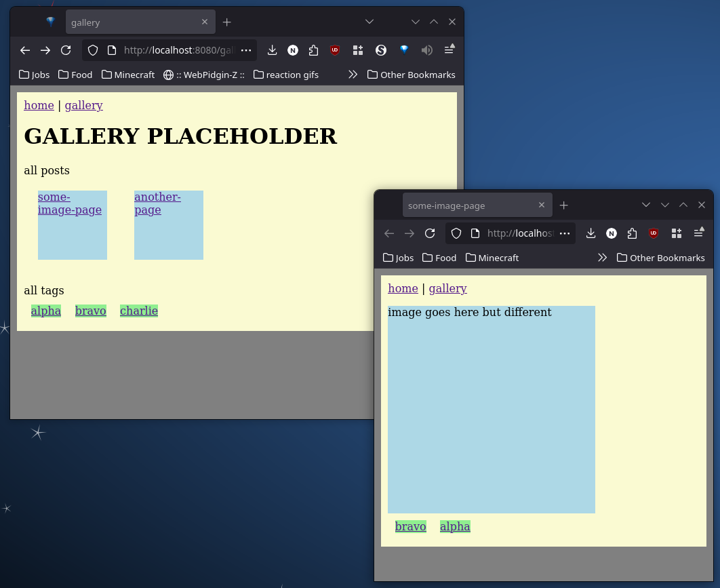
Task: Click the Extensions puzzle icon in gallery window
Action: tap(313, 50)
